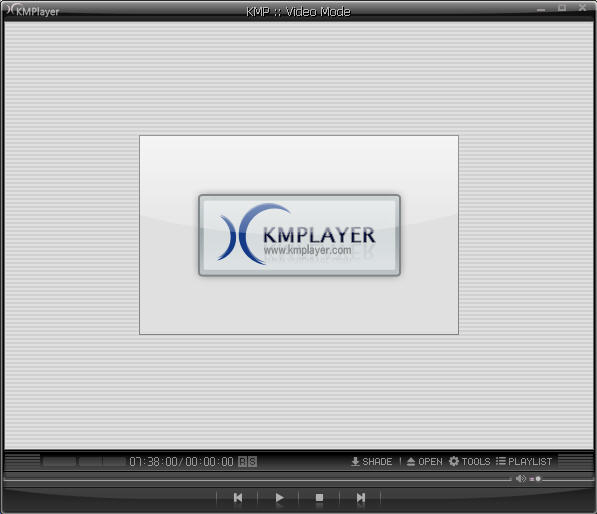This screenshot has height=514, width=597.
Task: Mute audio with the speaker icon
Action: pos(520,479)
